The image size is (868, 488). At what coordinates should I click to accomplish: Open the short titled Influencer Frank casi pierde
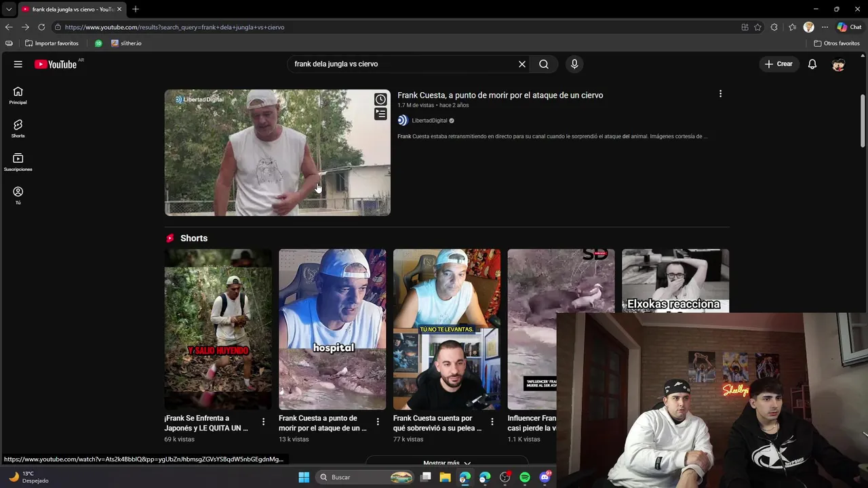coord(532,423)
